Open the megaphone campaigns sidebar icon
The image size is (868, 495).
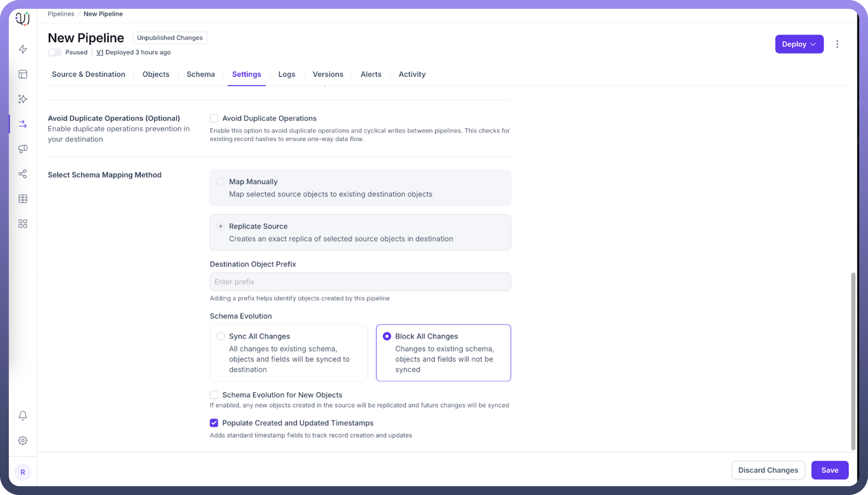[x=23, y=149]
